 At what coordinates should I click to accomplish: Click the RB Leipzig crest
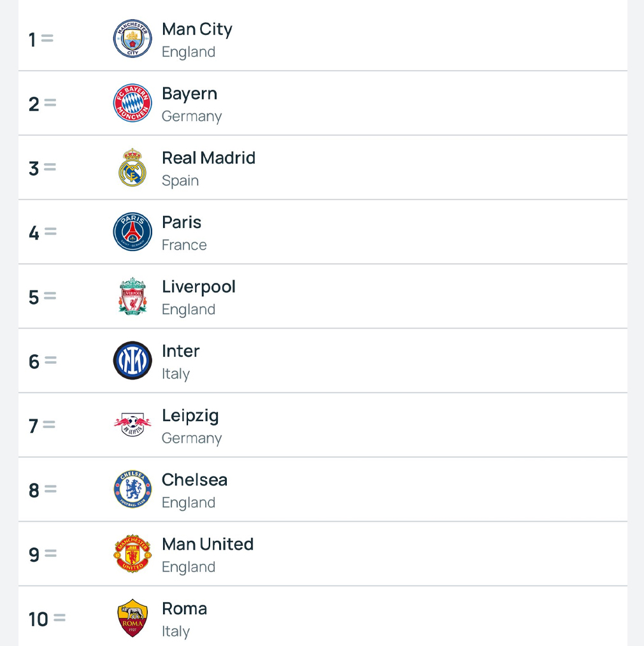click(x=132, y=425)
